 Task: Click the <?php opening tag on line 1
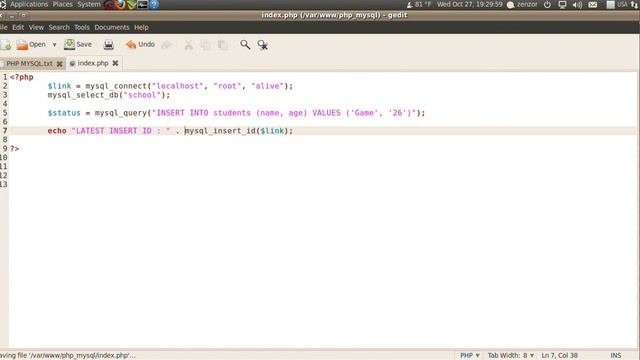tap(22, 77)
